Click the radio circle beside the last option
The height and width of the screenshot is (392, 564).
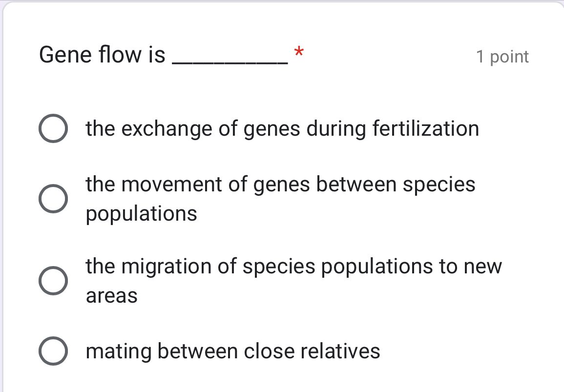click(x=53, y=351)
